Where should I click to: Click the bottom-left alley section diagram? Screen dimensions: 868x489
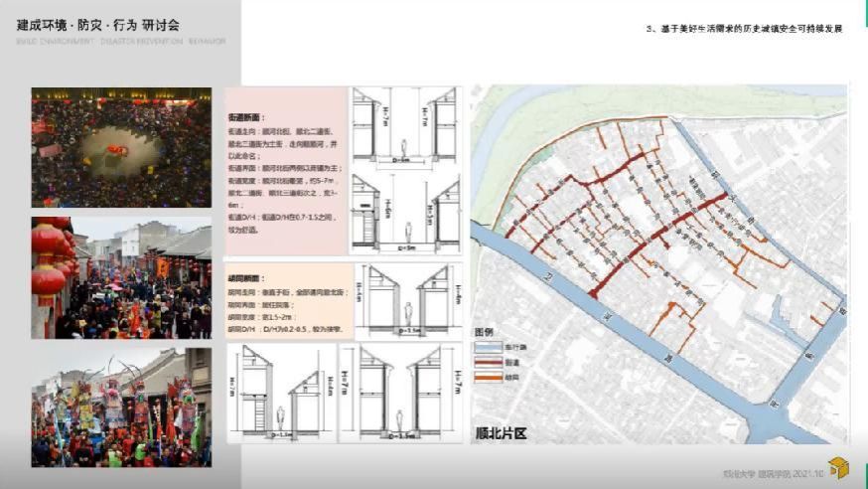(x=282, y=392)
